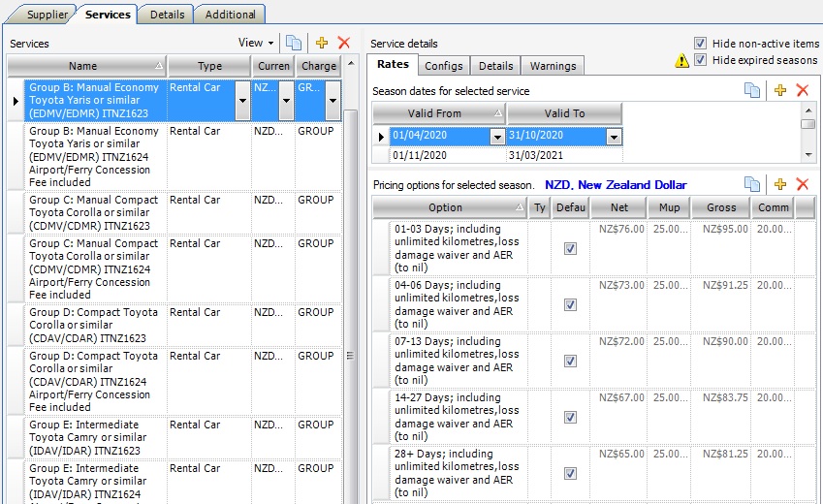This screenshot has width=823, height=504.
Task: Toggle Hide non-active items checkbox
Action: tap(701, 44)
